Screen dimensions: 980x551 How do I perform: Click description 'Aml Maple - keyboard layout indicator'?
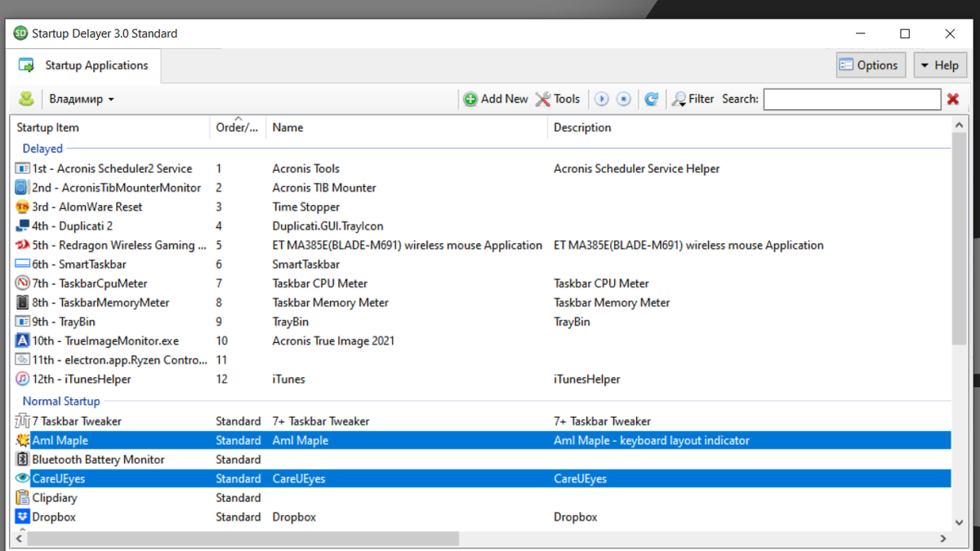651,441
